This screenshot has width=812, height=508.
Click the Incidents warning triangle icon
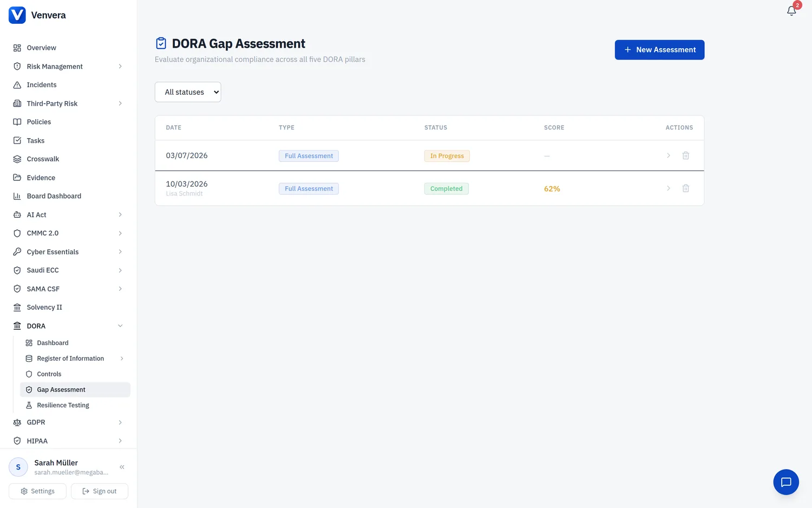[x=17, y=85]
